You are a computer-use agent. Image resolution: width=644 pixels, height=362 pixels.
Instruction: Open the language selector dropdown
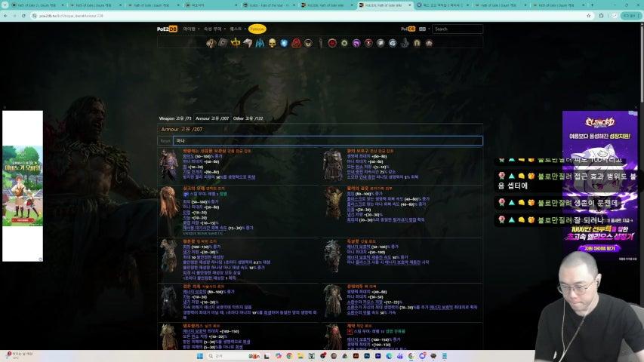point(424,29)
